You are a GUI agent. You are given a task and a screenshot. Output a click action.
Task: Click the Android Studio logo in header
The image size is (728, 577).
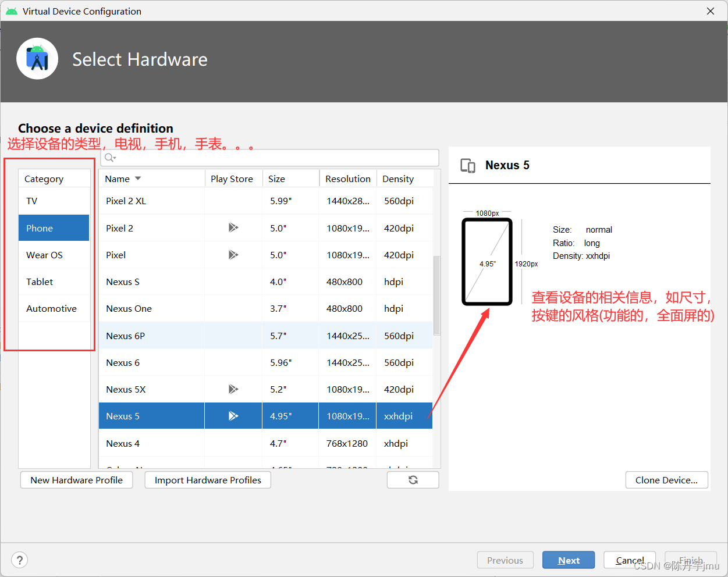(x=37, y=59)
